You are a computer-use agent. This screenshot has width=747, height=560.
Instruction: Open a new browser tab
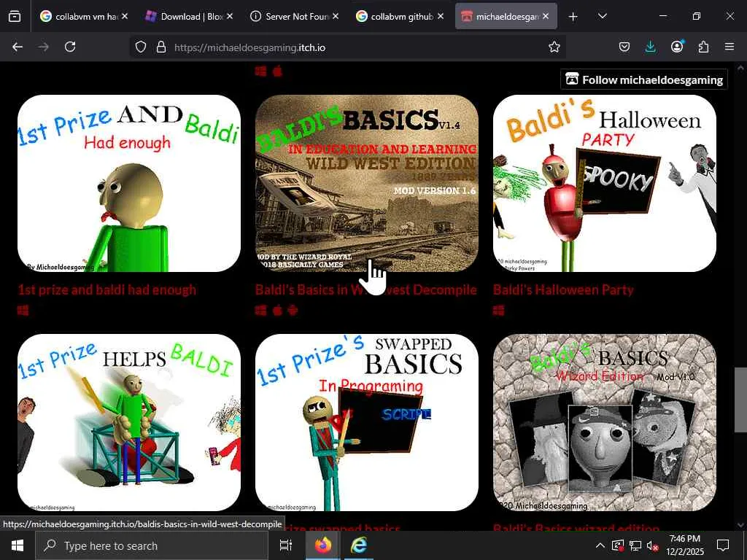pyautogui.click(x=573, y=17)
